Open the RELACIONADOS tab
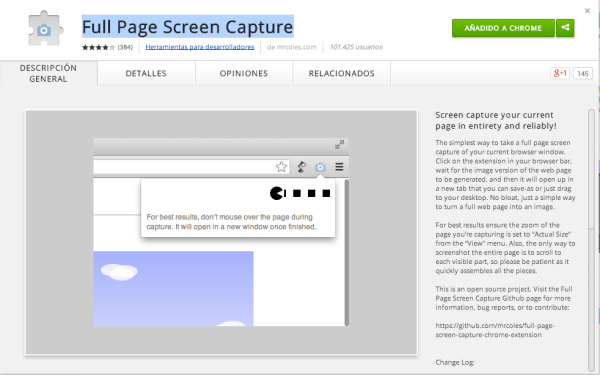The image size is (600, 375). click(342, 73)
